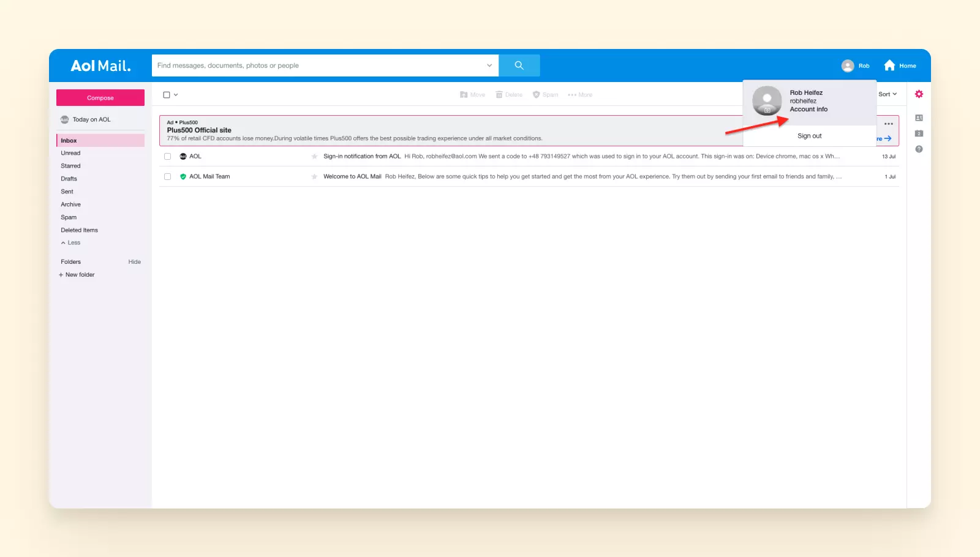This screenshot has height=557, width=980.
Task: Open the Welcome to AOL Mail email
Action: 529,177
